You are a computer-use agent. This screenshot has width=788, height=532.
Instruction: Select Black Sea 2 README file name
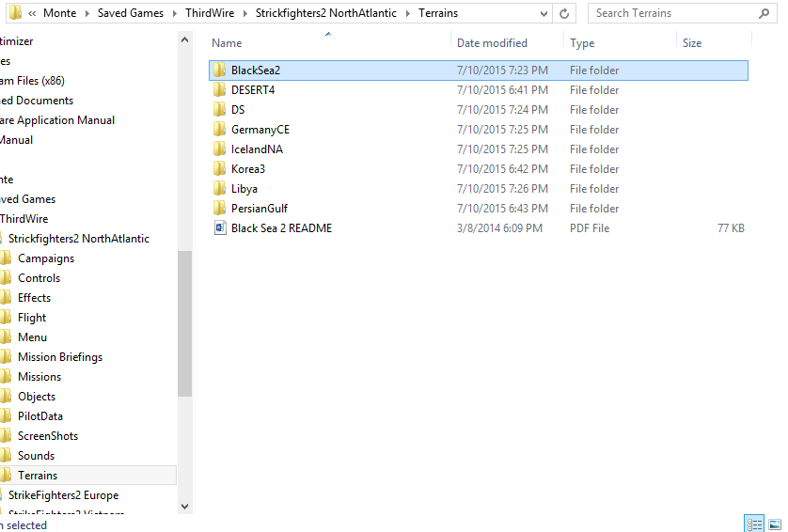[x=281, y=228]
